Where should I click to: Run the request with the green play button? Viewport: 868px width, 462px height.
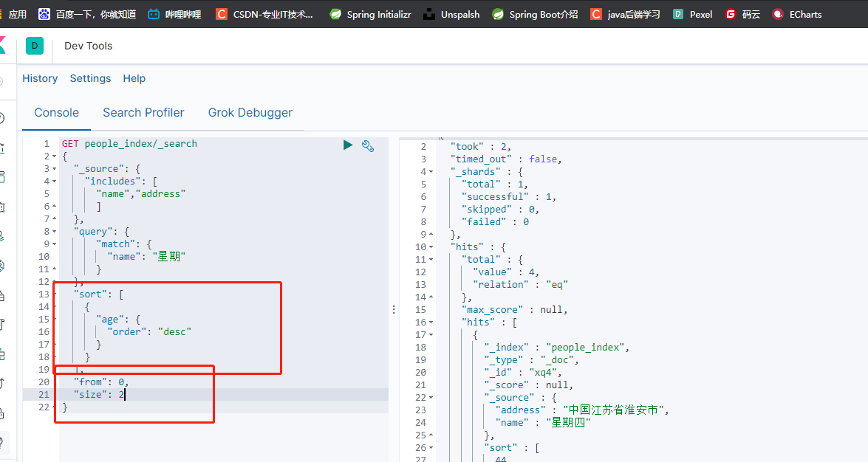point(348,145)
